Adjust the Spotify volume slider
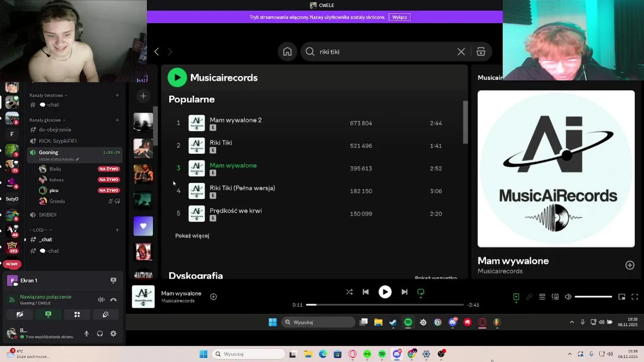The width and height of the screenshot is (644, 362). tap(593, 297)
